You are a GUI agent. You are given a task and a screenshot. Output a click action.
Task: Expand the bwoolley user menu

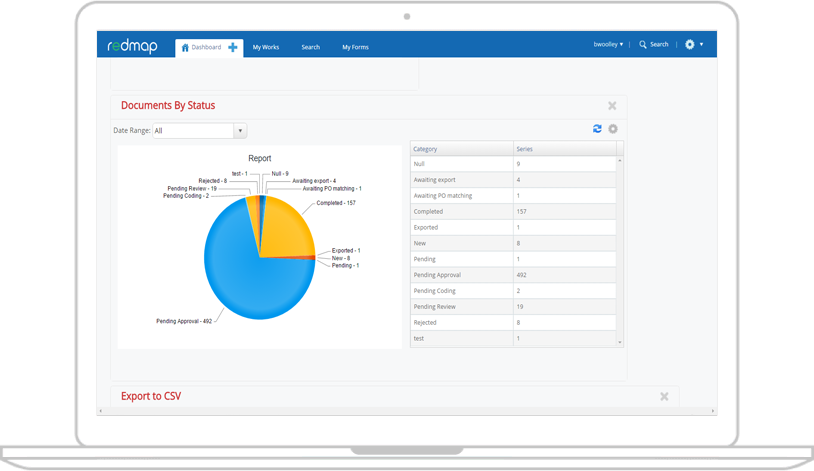tap(608, 45)
